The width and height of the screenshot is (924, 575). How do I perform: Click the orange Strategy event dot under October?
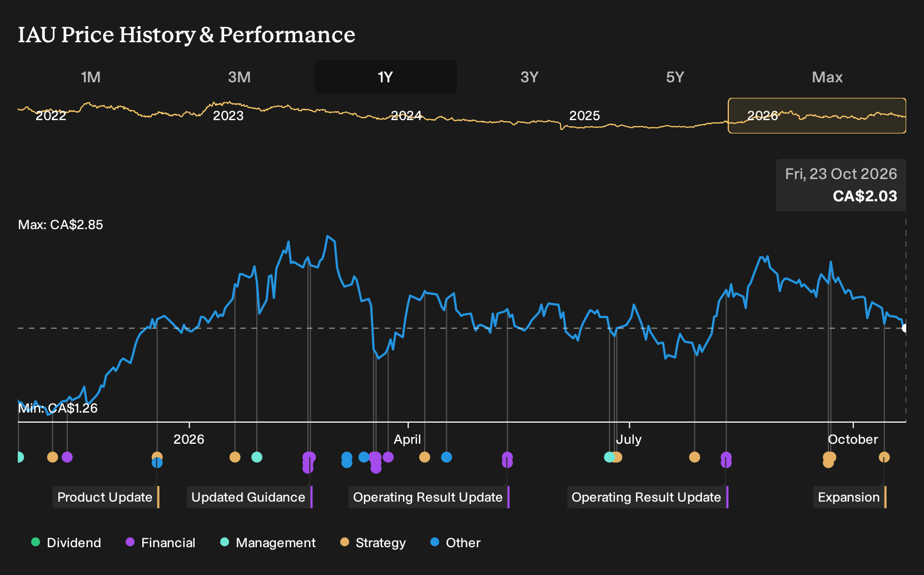tap(884, 457)
